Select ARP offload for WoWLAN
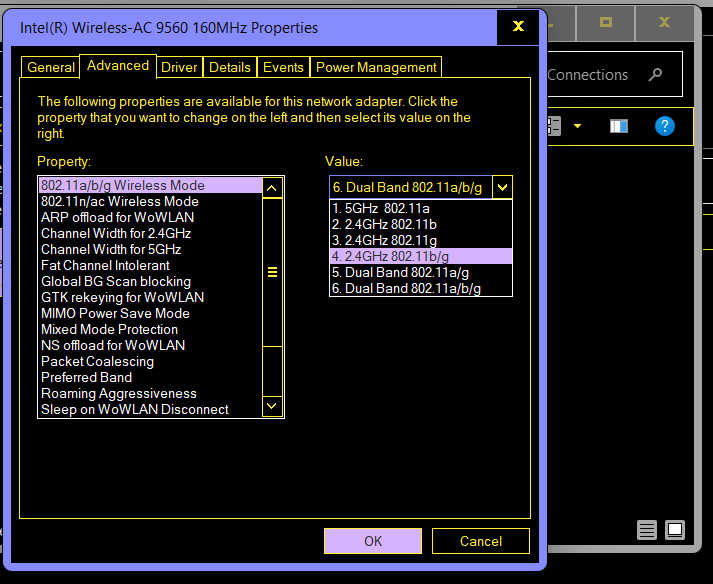The width and height of the screenshot is (713, 584). point(150,217)
